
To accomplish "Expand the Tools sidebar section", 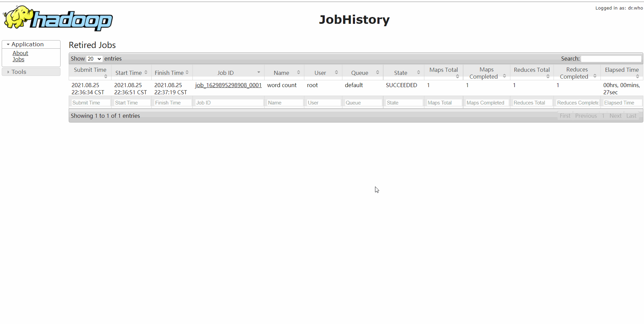I will (x=31, y=72).
